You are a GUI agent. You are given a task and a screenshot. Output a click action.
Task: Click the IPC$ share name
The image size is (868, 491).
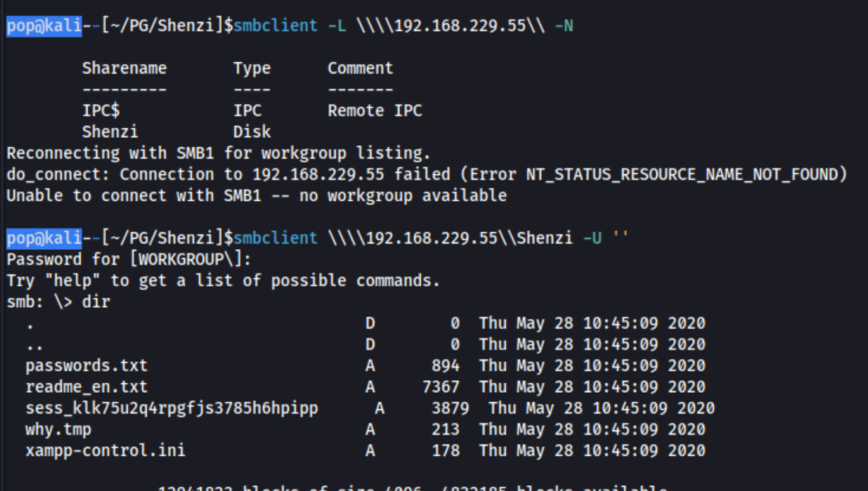tap(101, 111)
